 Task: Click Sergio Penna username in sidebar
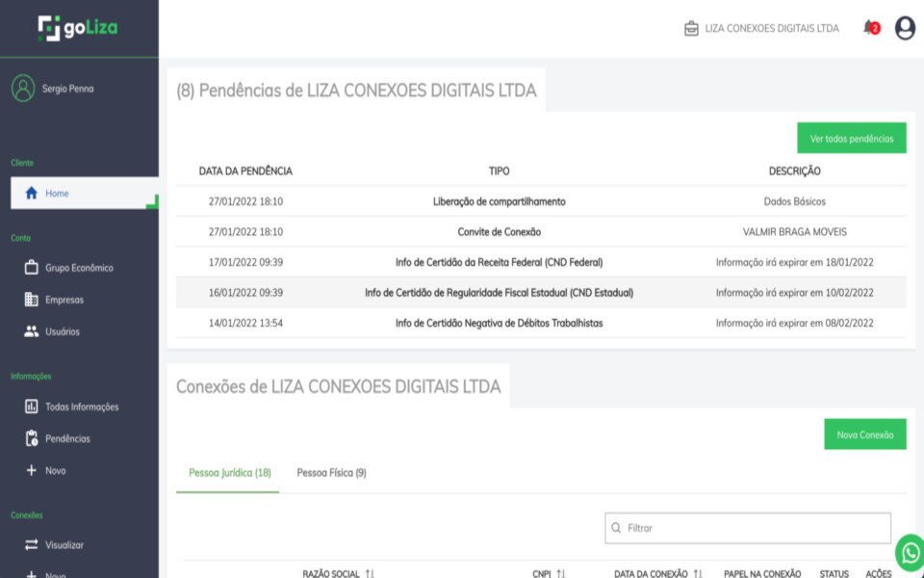(x=67, y=89)
